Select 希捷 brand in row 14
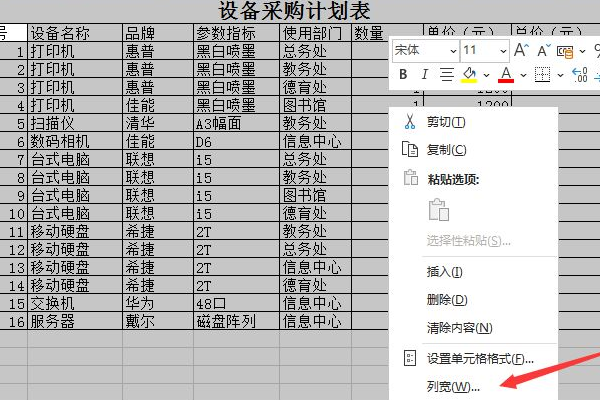The image size is (600, 400). tap(158, 286)
